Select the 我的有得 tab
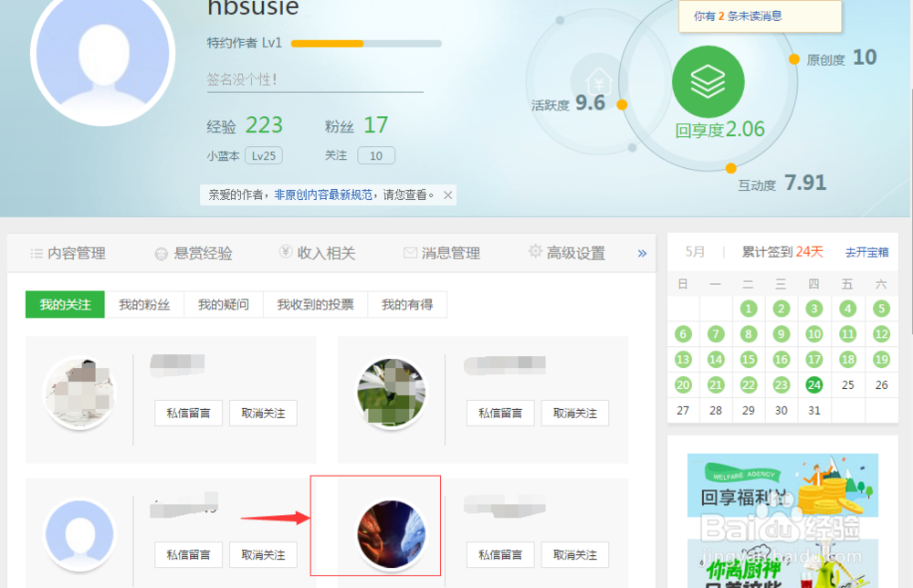913x588 pixels. coord(407,304)
